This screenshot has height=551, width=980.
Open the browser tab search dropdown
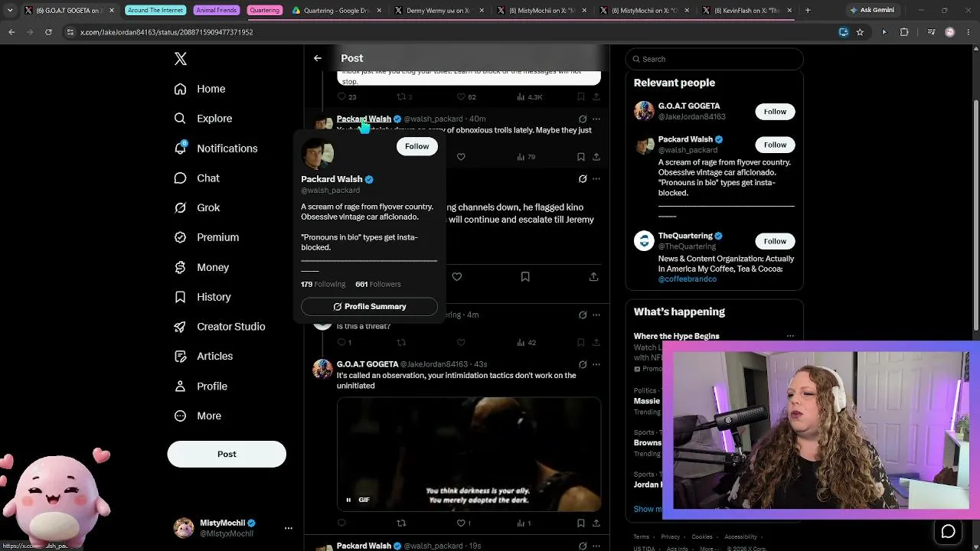(10, 10)
